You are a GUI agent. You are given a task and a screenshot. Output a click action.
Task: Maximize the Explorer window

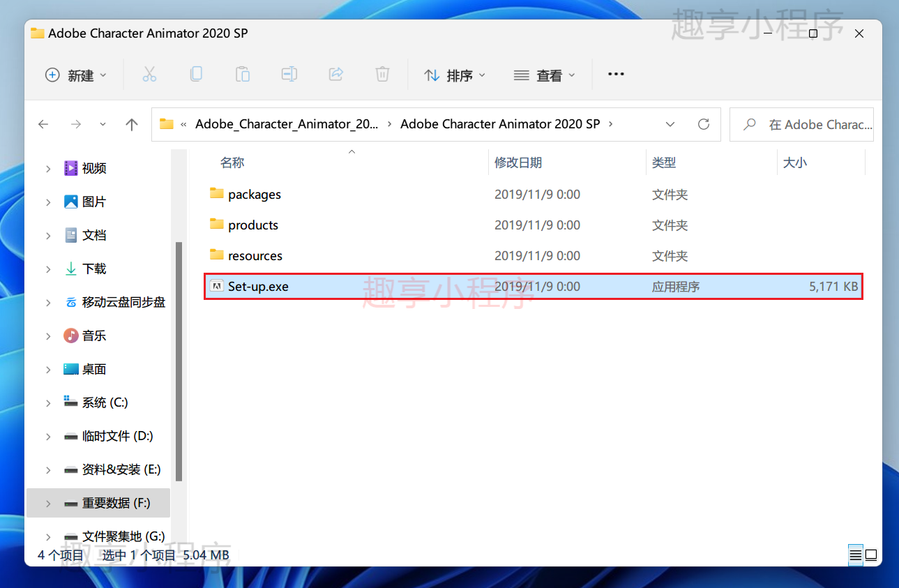point(813,33)
